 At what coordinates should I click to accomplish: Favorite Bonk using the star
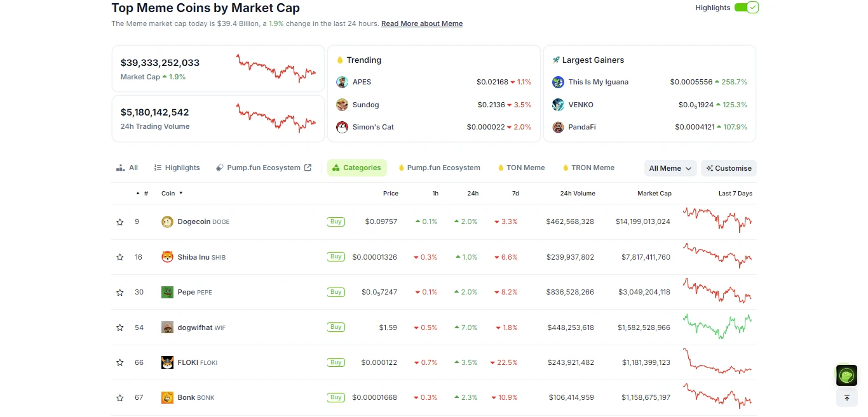click(120, 398)
